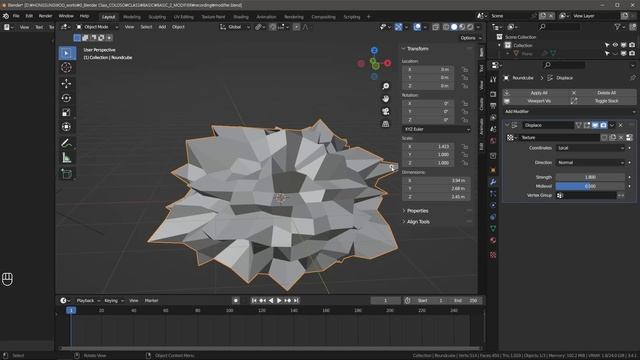Switch to the Shading workspace tab
The height and width of the screenshot is (360, 640).
(x=241, y=17)
